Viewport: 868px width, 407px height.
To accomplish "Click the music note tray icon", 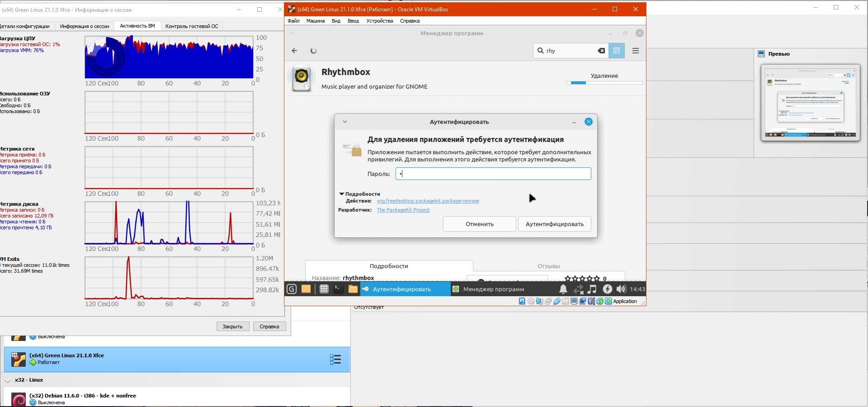I will pos(592,289).
